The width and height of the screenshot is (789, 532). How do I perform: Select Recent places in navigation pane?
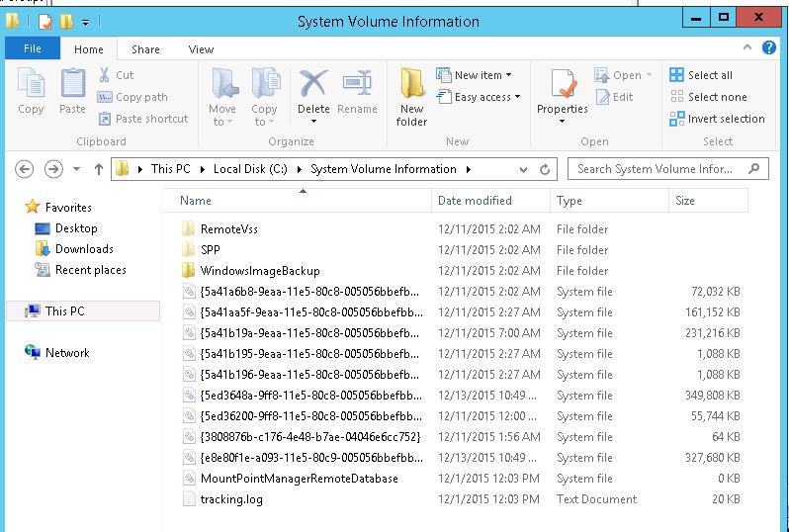(80, 270)
